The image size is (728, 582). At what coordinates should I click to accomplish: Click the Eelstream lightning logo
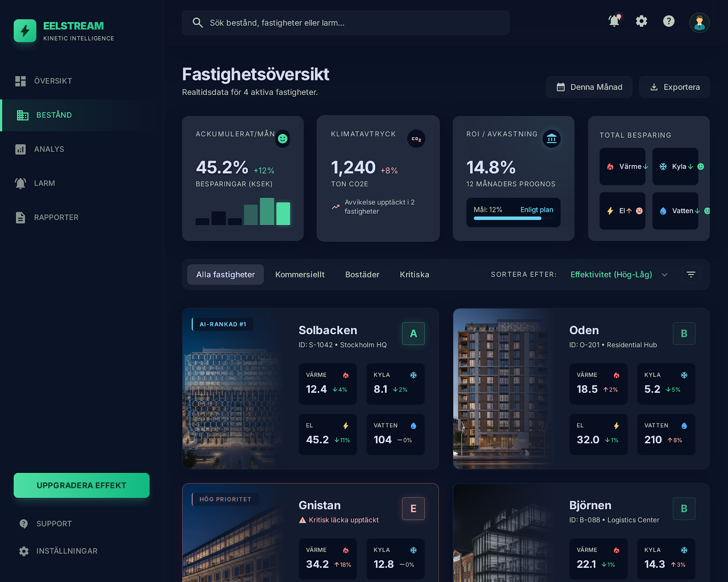[25, 30]
